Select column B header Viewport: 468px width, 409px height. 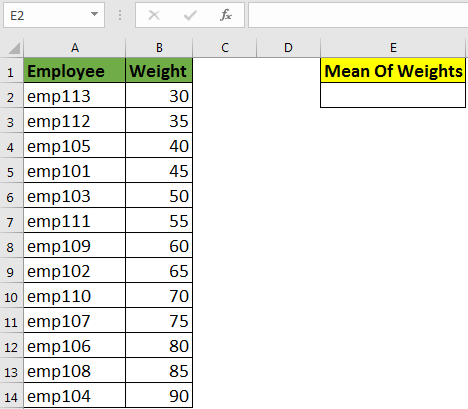[159, 48]
